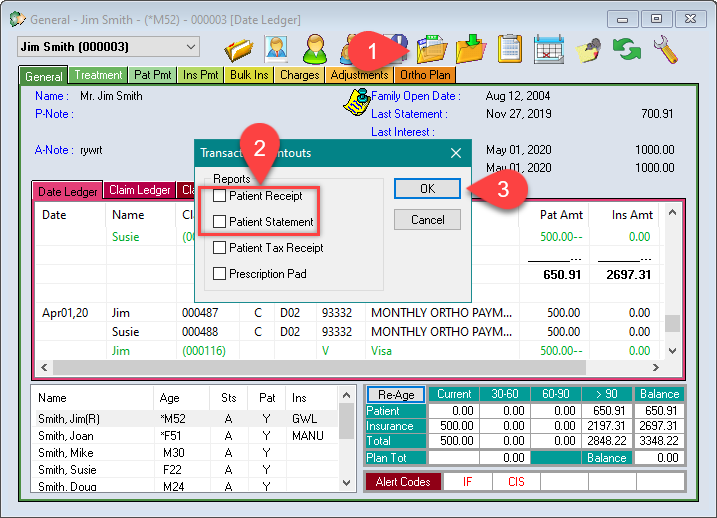Click the ledger horizontal scroll-left arrow
This screenshot has width=717, height=518.
coord(44,368)
